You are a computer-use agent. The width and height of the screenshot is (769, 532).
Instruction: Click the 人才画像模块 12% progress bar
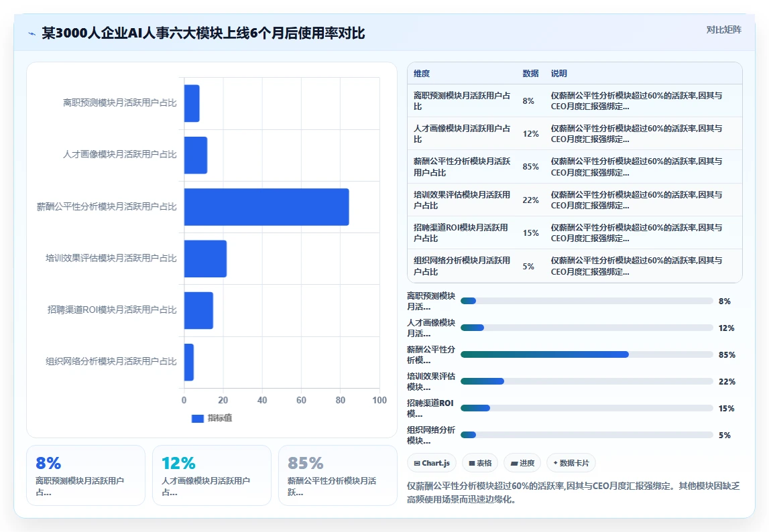(587, 328)
